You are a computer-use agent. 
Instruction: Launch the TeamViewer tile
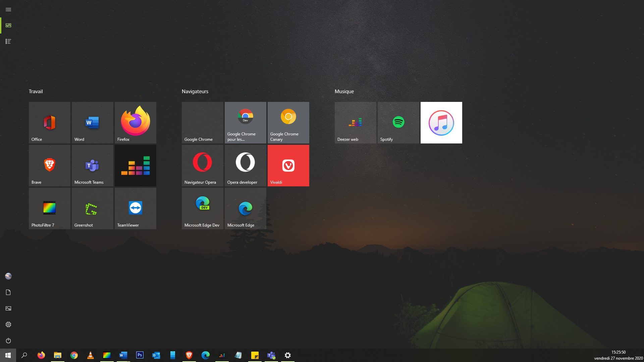[136, 208]
